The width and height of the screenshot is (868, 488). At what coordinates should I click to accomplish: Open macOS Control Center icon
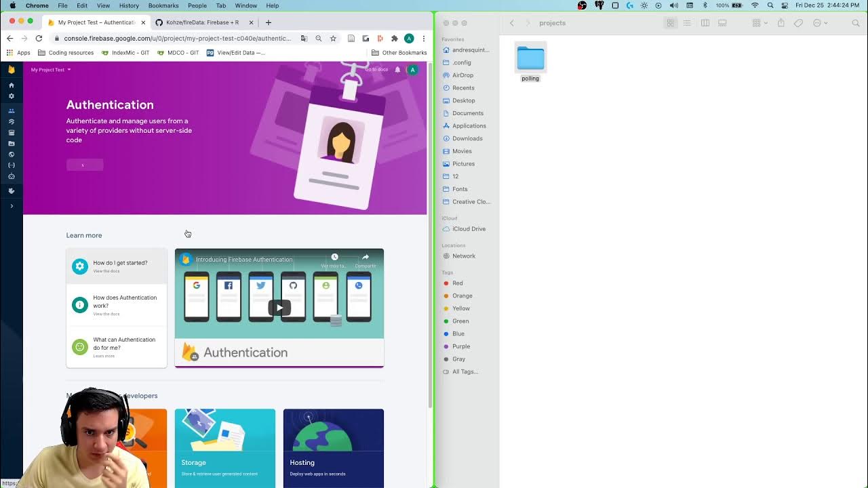[x=785, y=5]
